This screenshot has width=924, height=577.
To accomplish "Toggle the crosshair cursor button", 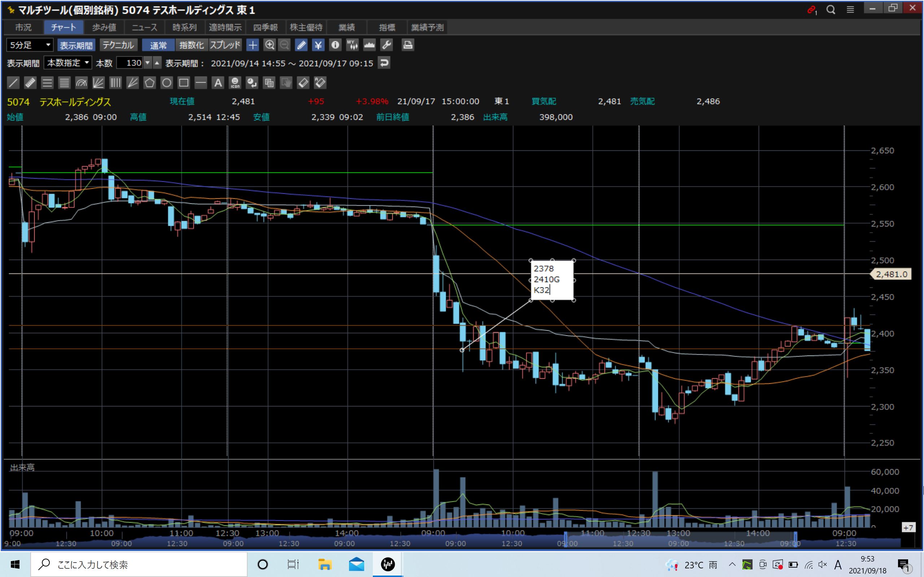I will pos(252,45).
